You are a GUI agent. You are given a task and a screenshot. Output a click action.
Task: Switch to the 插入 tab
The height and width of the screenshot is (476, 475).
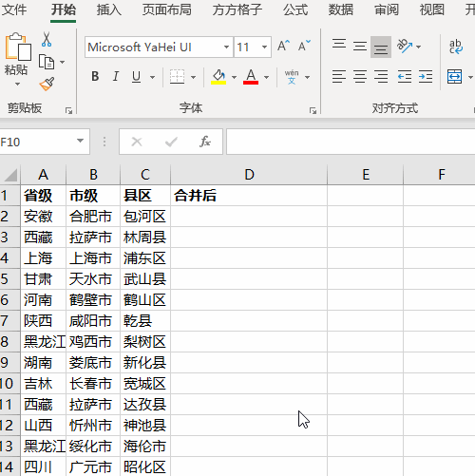109,10
